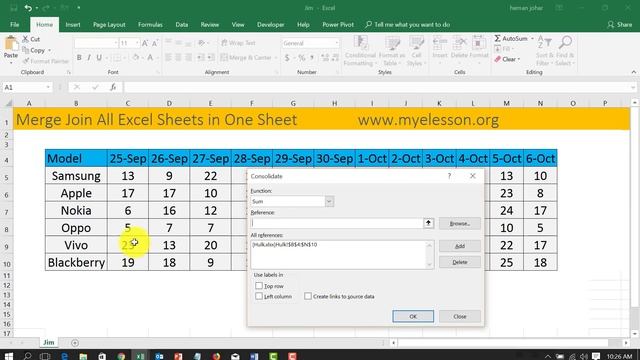Click the Insert function fx icon
640x360 pixels.
(x=113, y=87)
